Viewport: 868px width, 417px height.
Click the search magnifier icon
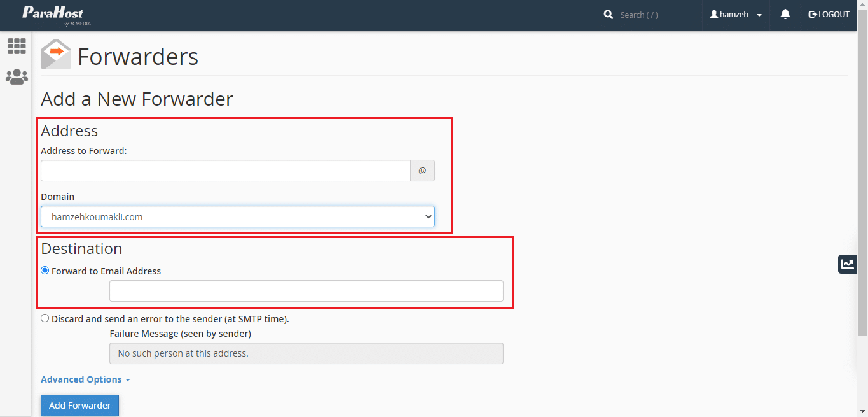(609, 15)
